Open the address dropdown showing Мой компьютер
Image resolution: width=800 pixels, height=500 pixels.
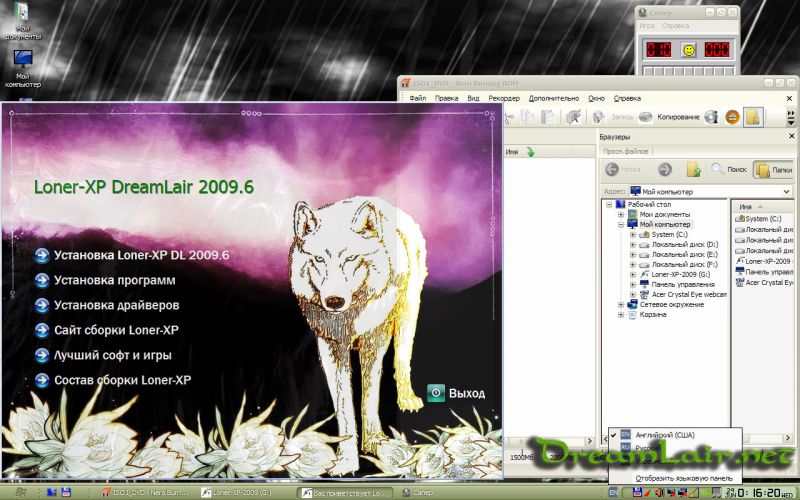click(x=786, y=191)
